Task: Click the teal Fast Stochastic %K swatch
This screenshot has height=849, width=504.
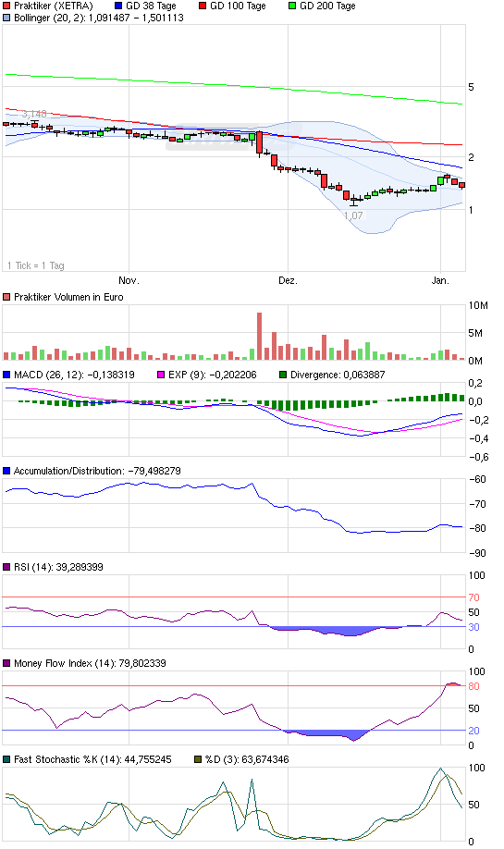Action: [6, 759]
